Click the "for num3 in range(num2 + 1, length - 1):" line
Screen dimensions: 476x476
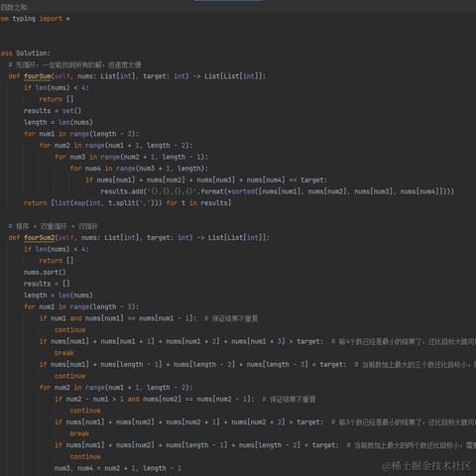click(x=131, y=157)
